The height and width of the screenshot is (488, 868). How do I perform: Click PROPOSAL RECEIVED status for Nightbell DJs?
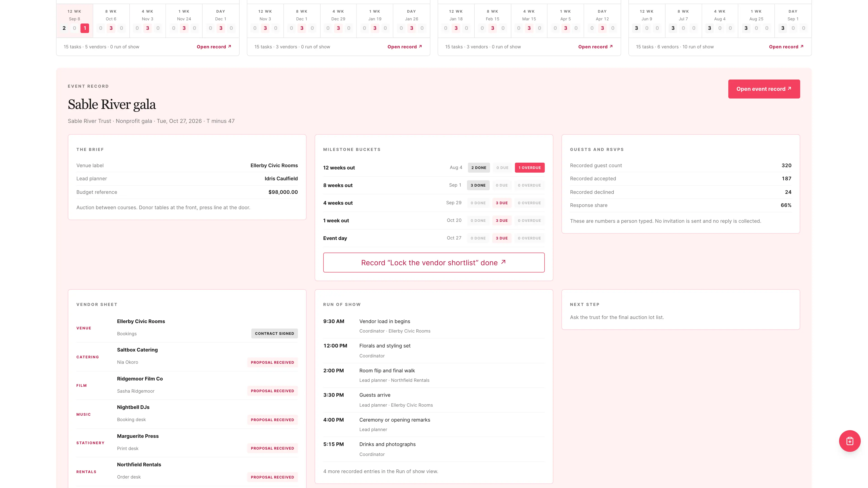click(x=272, y=420)
